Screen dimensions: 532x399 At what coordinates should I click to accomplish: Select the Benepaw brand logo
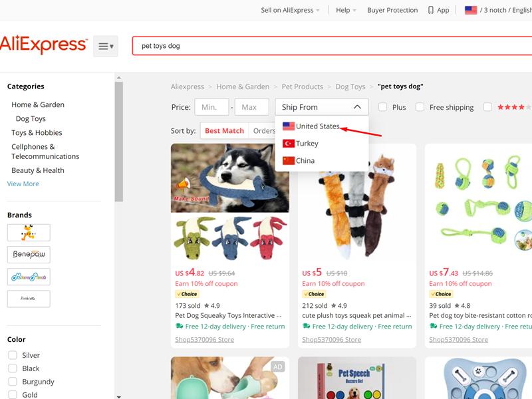click(29, 254)
